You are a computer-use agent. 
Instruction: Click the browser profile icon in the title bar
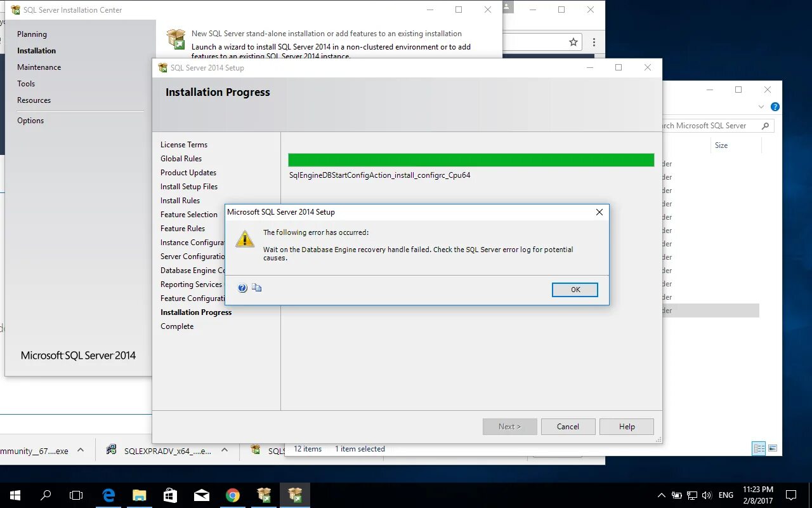tap(508, 6)
